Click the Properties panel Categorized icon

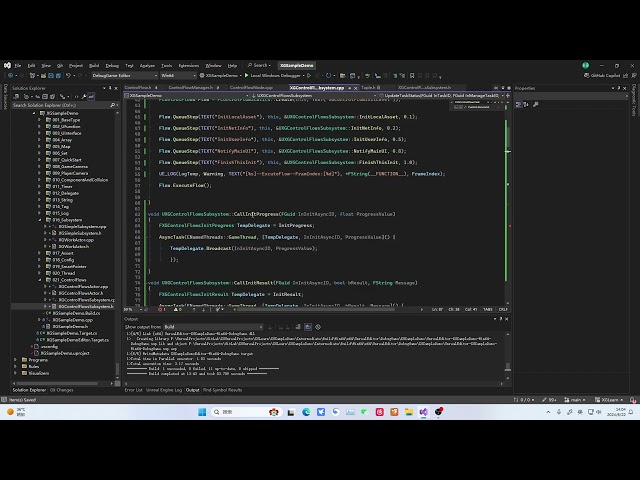coord(518,105)
